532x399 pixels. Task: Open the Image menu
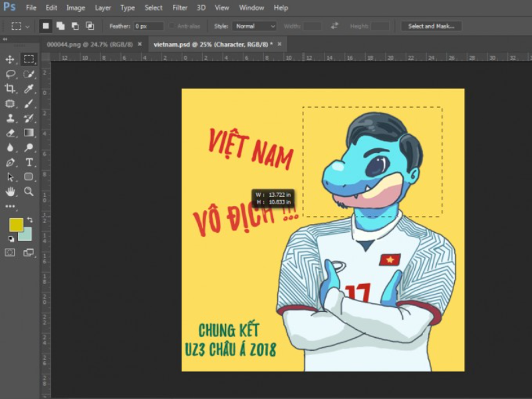(75, 8)
